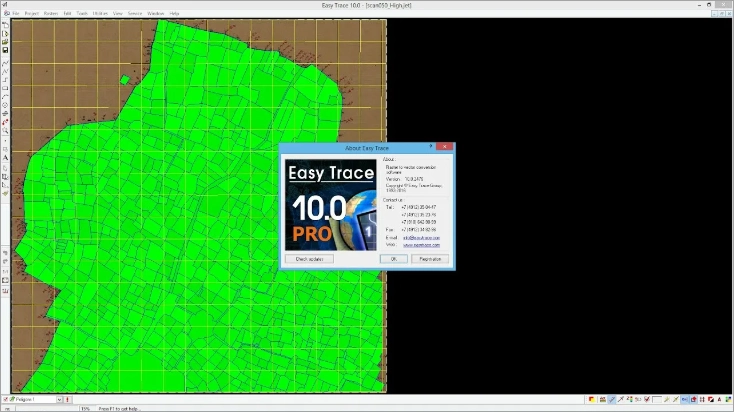The width and height of the screenshot is (734, 412).
Task: Click the Open folder icon in left toolbar
Action: pyautogui.click(x=5, y=42)
